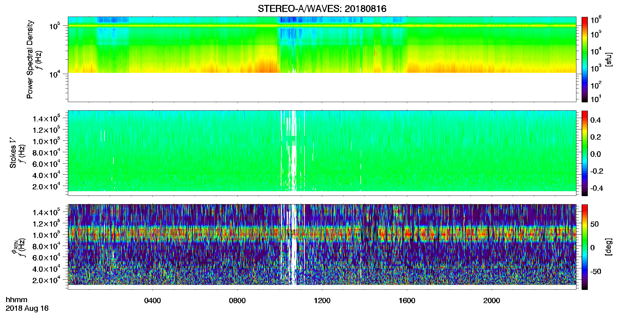Click the Stokes V color bar
This screenshot has width=644, height=332.
click(x=585, y=153)
